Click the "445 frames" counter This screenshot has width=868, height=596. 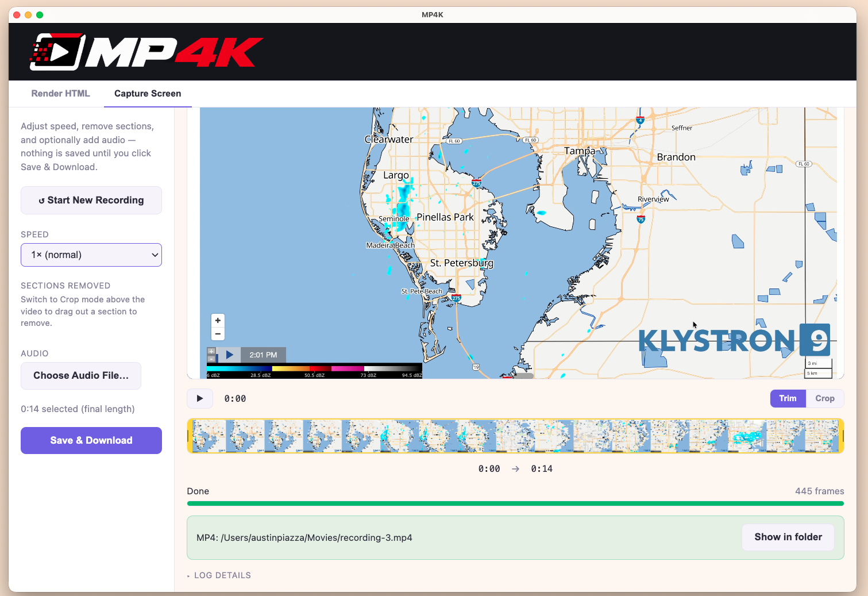click(x=820, y=491)
